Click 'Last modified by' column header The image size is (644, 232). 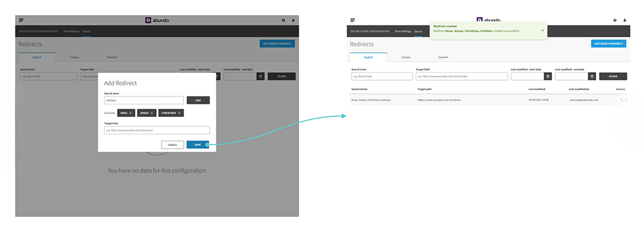(x=579, y=89)
